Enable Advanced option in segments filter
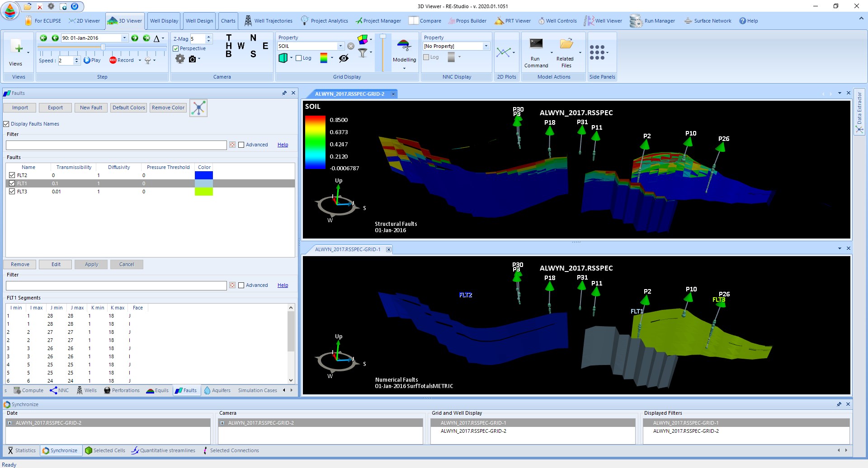Image resolution: width=868 pixels, height=468 pixels. coord(241,285)
